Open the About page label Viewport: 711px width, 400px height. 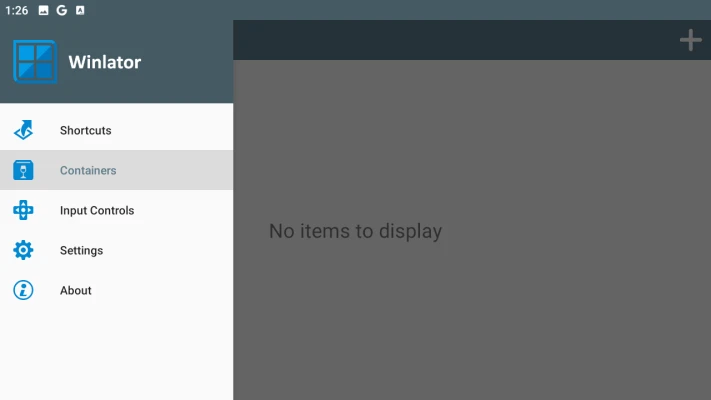click(x=76, y=290)
